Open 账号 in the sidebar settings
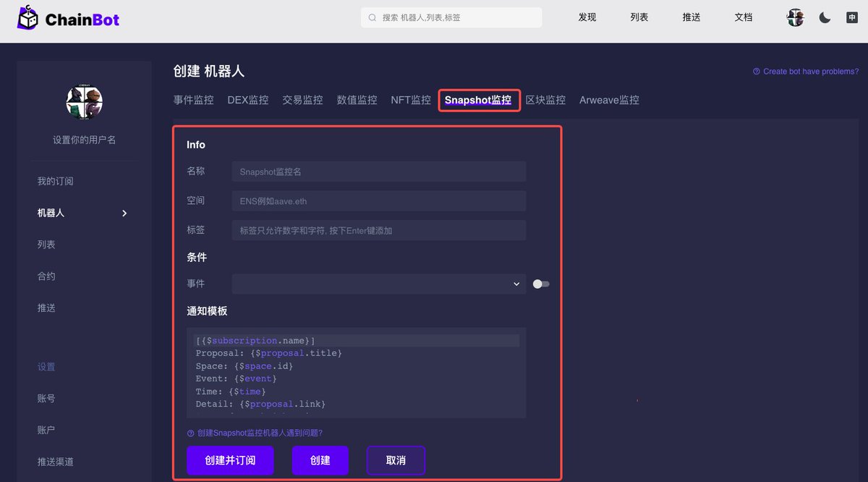868x482 pixels. coord(46,398)
